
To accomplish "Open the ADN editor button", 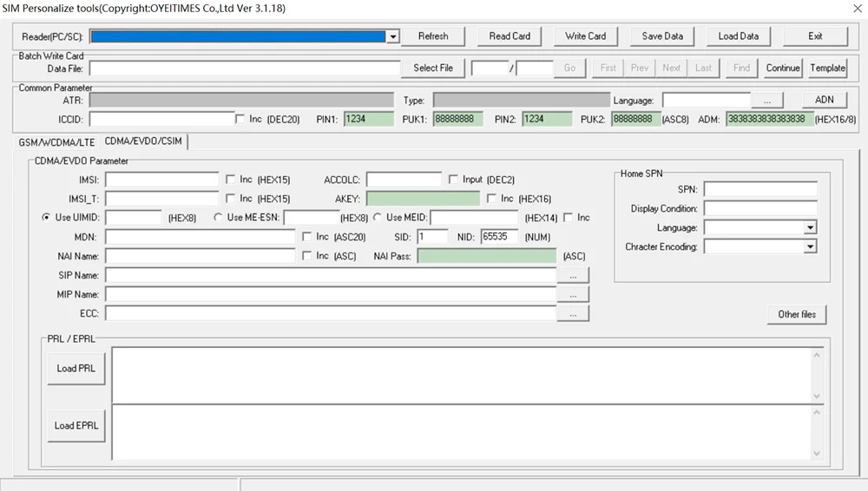I will pos(824,100).
